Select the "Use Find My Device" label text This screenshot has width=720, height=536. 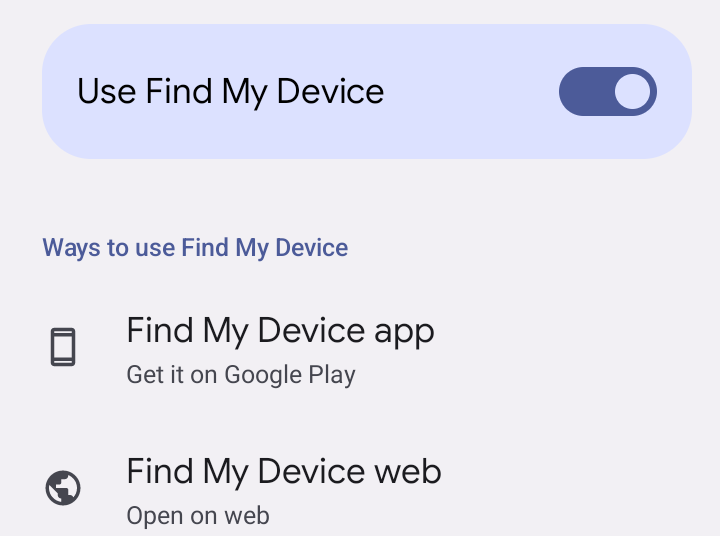tap(231, 92)
